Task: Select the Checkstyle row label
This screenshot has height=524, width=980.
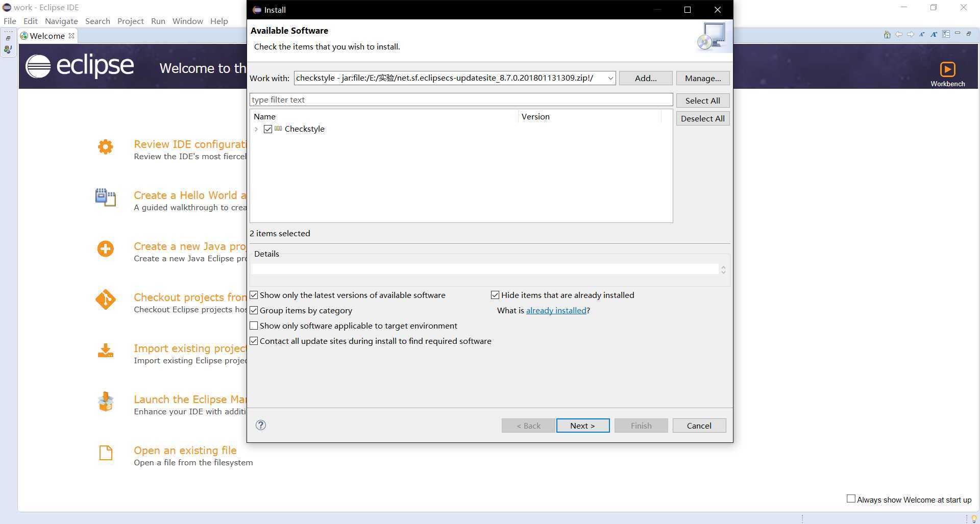Action: point(304,129)
